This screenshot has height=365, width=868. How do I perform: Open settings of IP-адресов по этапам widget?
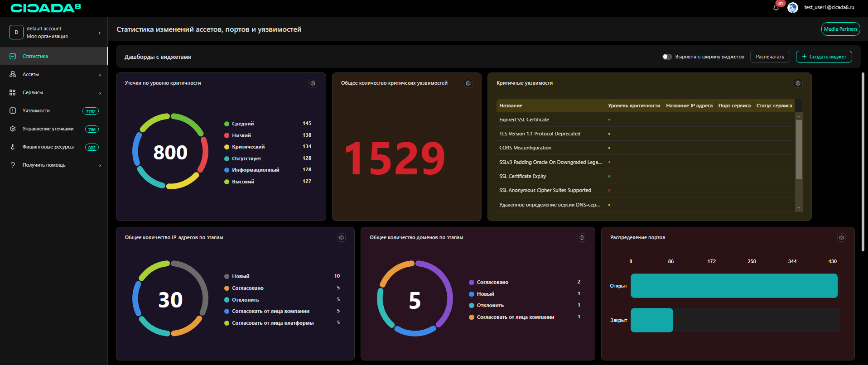tap(341, 238)
